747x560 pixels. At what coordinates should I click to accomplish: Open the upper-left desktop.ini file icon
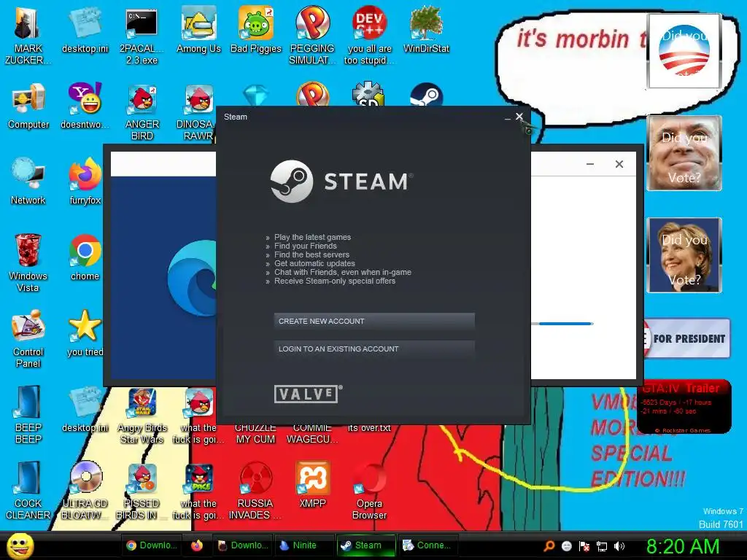tap(85, 29)
